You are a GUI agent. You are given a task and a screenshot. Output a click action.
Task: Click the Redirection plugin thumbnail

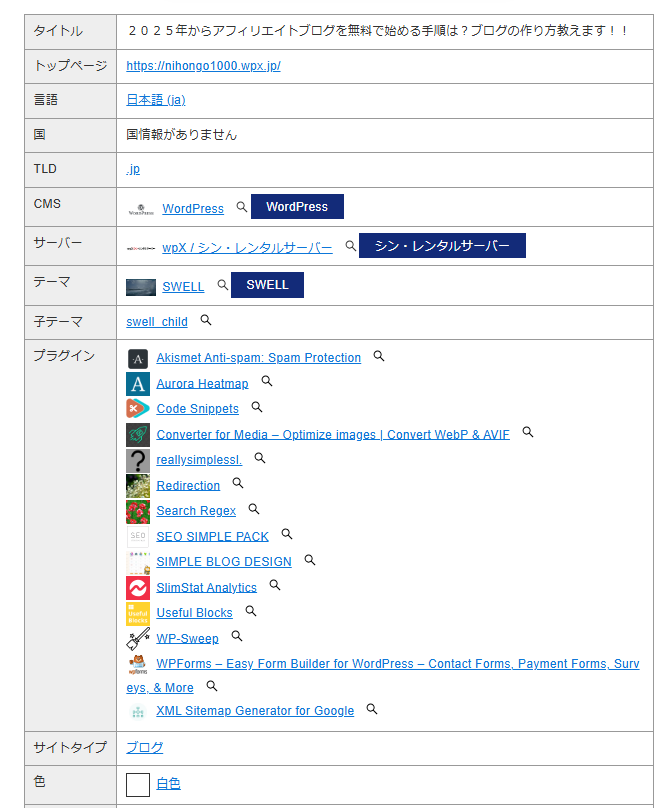point(138,486)
